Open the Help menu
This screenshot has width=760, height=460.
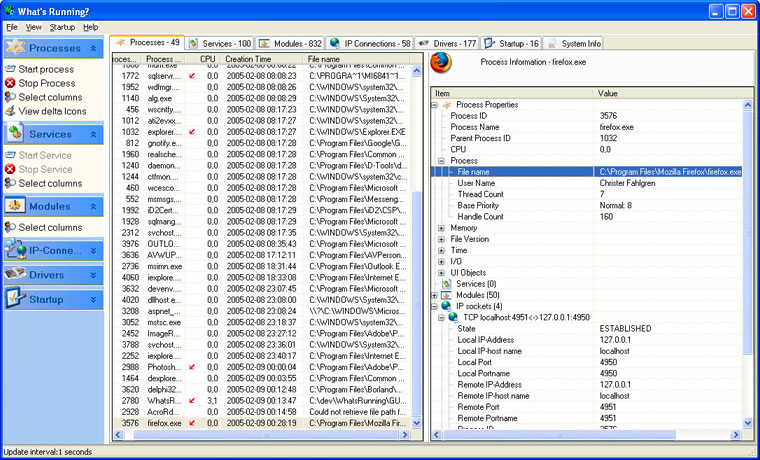pyautogui.click(x=91, y=27)
